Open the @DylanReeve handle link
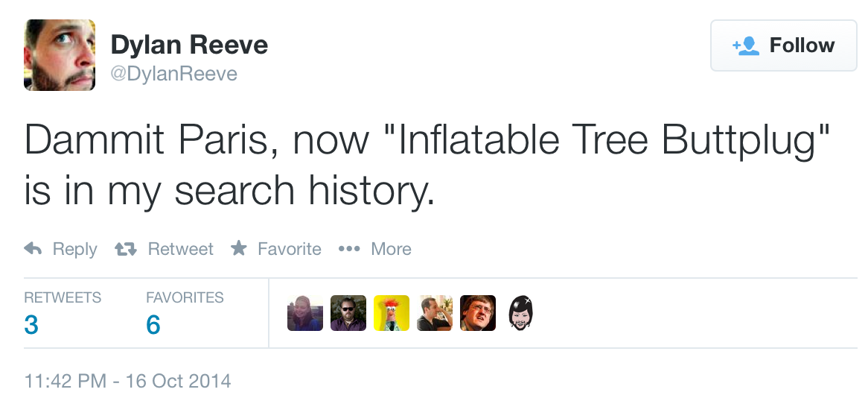The width and height of the screenshot is (868, 401). point(174,74)
